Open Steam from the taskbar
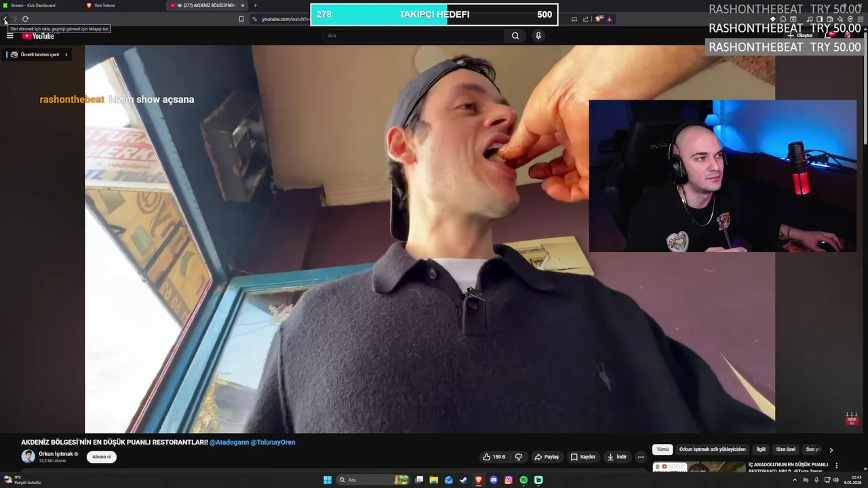Screen dimensions: 868x488 pos(463,480)
